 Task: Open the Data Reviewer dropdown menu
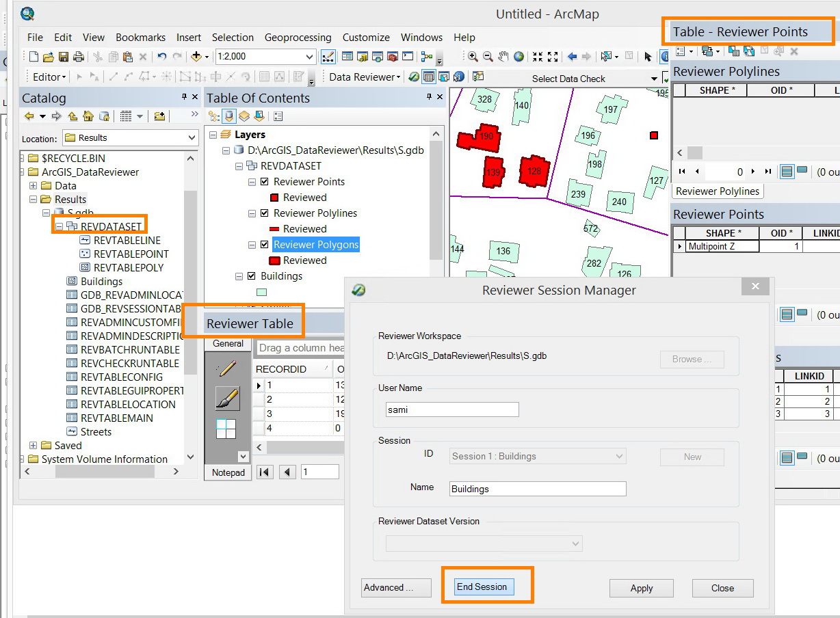[x=365, y=77]
